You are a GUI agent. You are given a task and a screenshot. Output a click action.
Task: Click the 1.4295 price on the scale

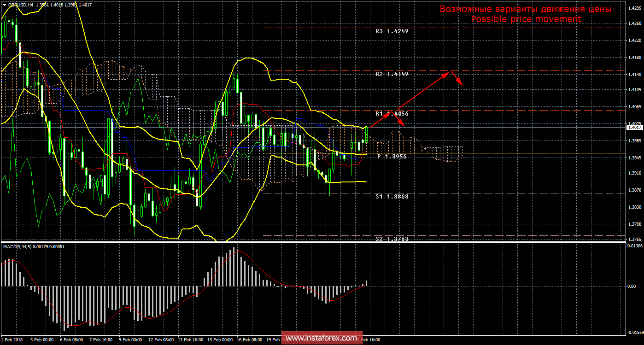point(635,9)
